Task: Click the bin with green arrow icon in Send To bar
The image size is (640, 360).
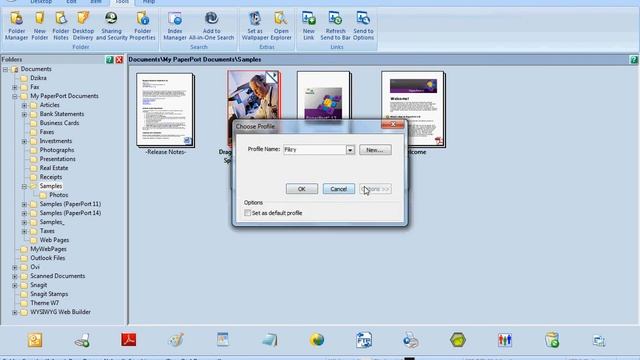Action: pos(552,340)
